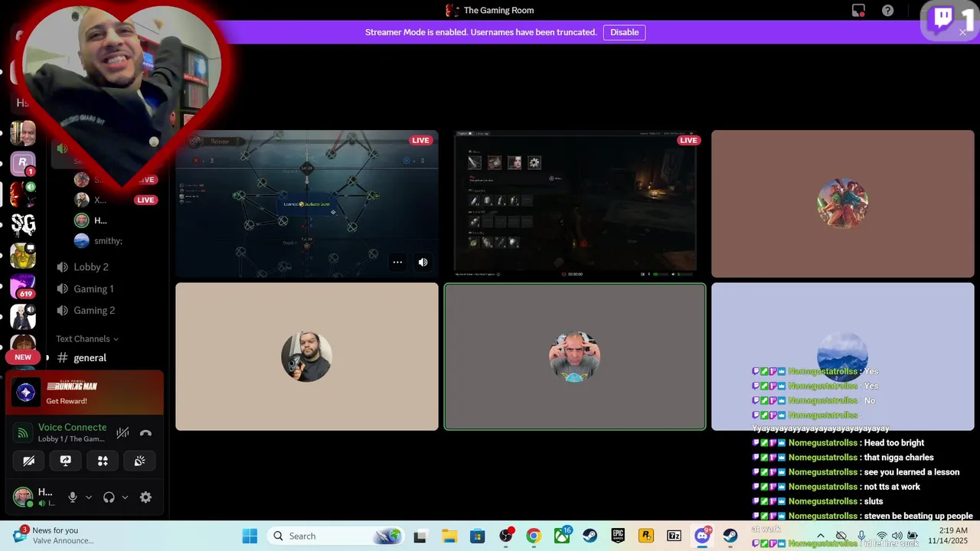Open Google Chrome from the taskbar
Screen dimensions: 980x551
point(534,536)
